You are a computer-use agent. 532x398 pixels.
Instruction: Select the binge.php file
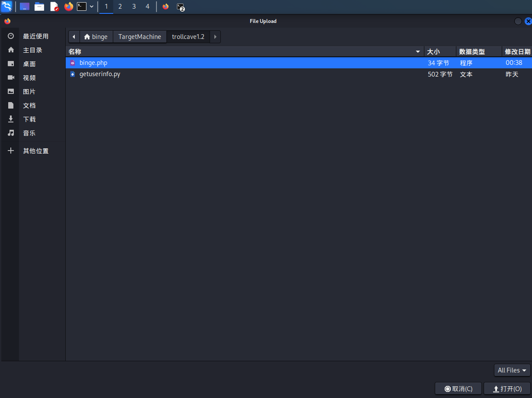[x=299, y=63]
